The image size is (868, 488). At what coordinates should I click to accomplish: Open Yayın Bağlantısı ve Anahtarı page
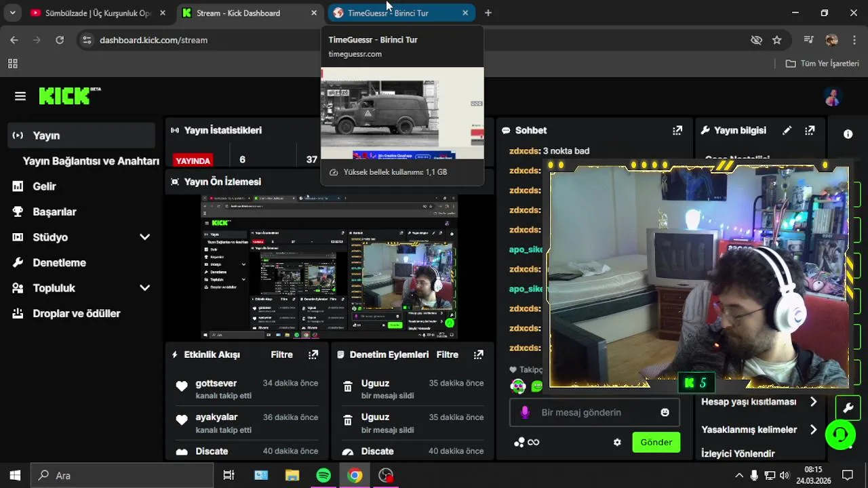pos(91,161)
